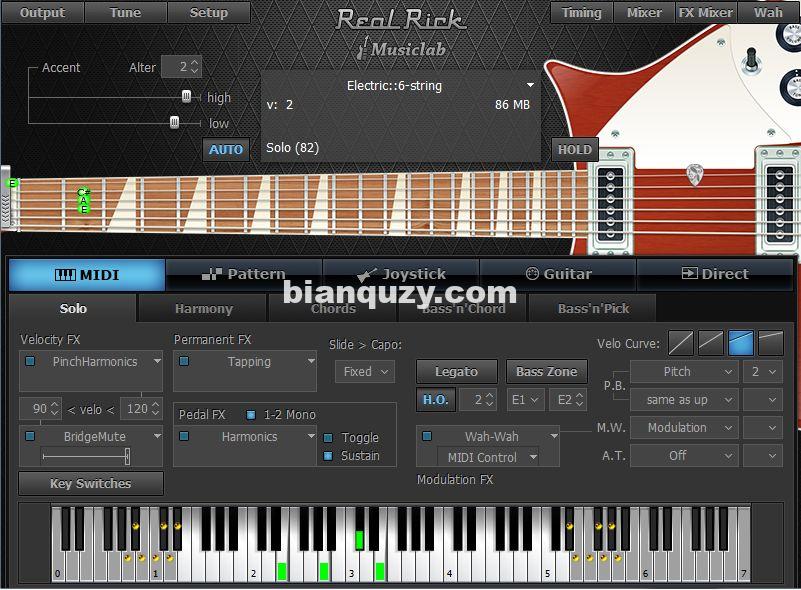Enable Tapping permanent FX checkbox

click(x=184, y=361)
